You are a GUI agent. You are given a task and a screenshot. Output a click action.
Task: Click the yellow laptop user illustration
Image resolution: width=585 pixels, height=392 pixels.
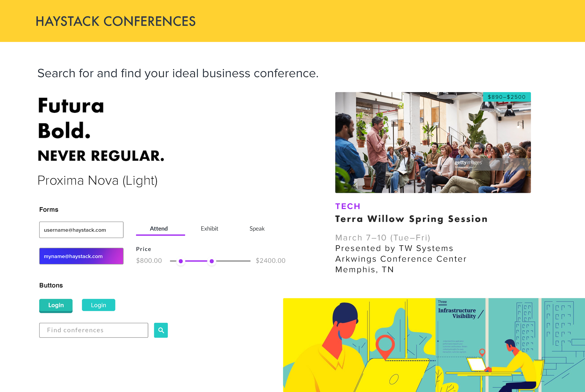pos(359,345)
